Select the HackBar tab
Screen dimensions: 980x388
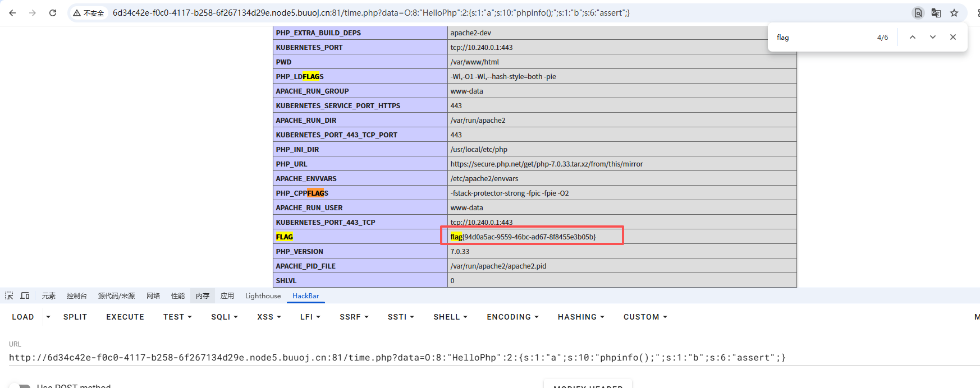tap(305, 295)
